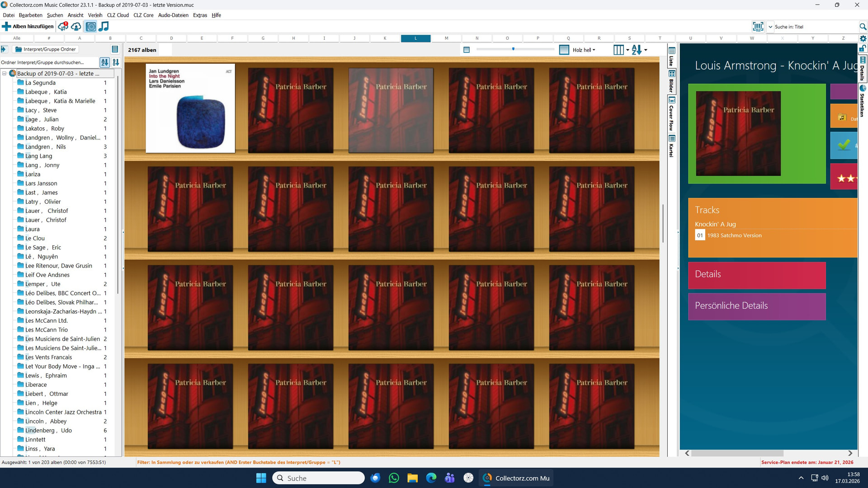This screenshot has height=488, width=868.
Task: Open the Holz hell theme dropdown
Action: click(x=583, y=50)
